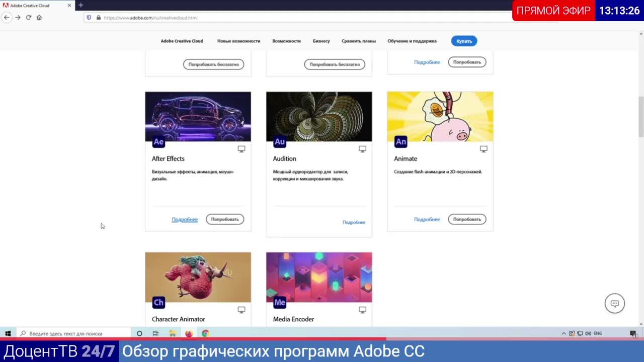Viewport: 644px width, 362px height.
Task: Click Подробнее link on Animate card
Action: point(427,220)
